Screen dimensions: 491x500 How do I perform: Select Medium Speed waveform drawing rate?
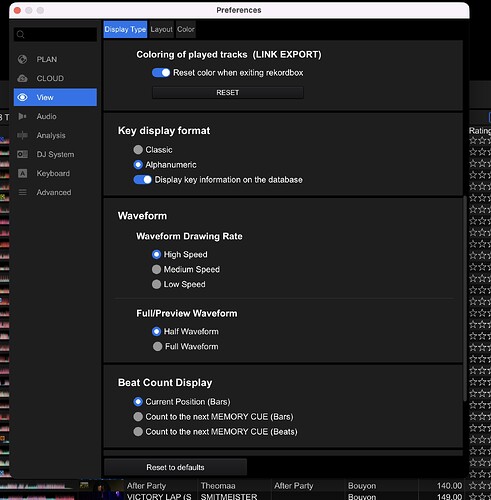[x=156, y=269]
